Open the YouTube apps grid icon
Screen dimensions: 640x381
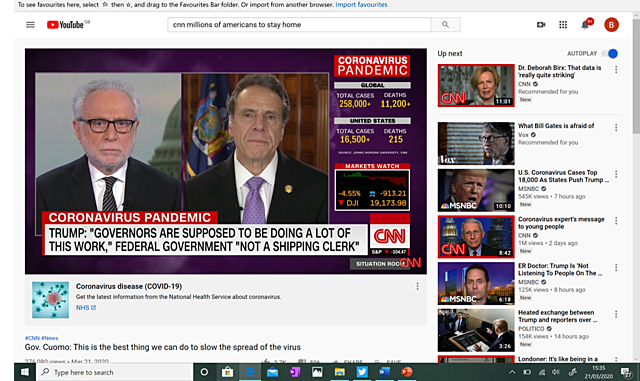click(x=563, y=25)
